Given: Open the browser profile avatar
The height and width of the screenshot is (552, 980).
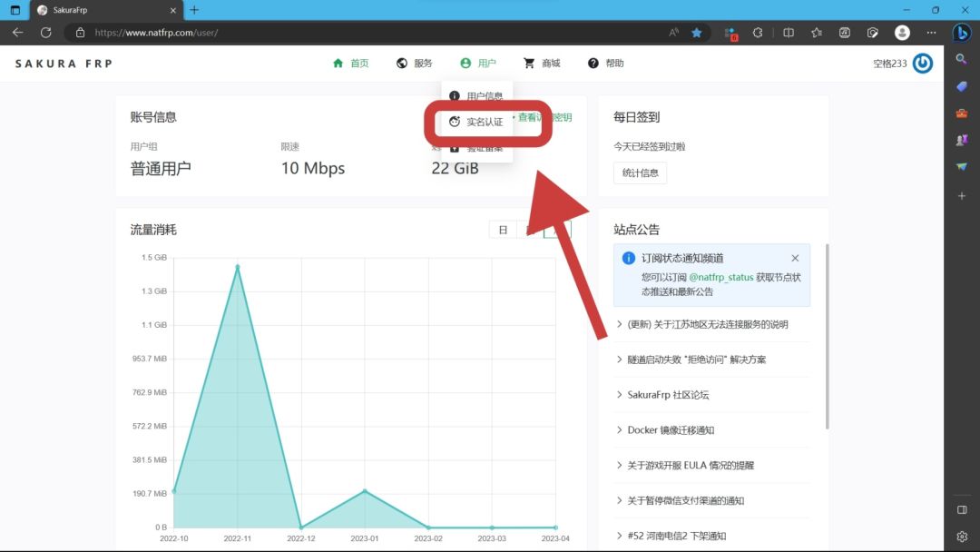Looking at the screenshot, I should (902, 33).
